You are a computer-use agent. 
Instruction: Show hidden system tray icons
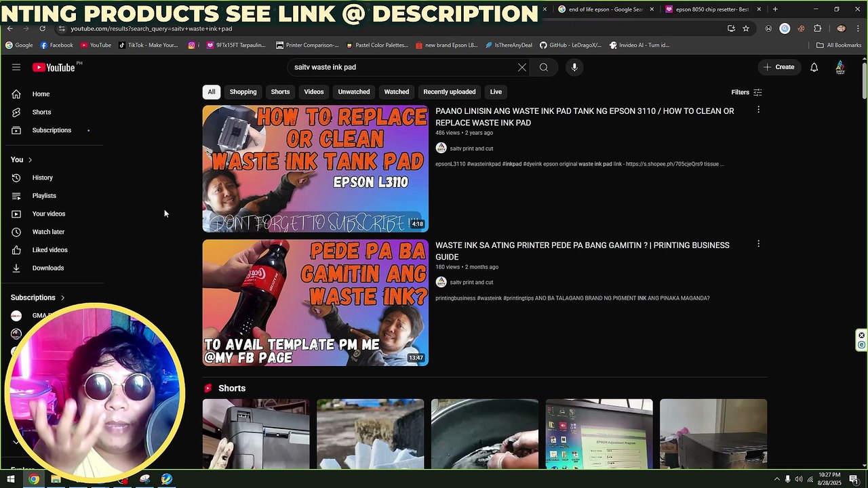point(776,479)
